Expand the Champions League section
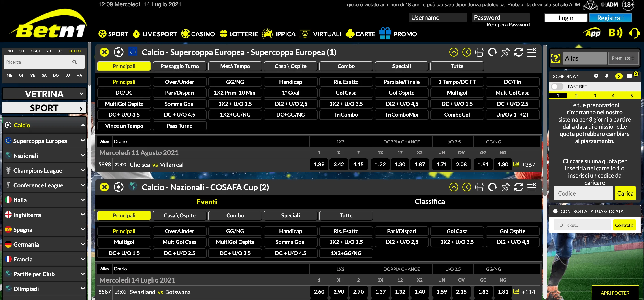 (83, 170)
